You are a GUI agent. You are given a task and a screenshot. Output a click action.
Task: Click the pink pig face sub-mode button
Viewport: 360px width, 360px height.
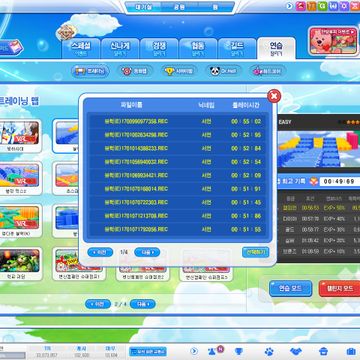pos(136,71)
